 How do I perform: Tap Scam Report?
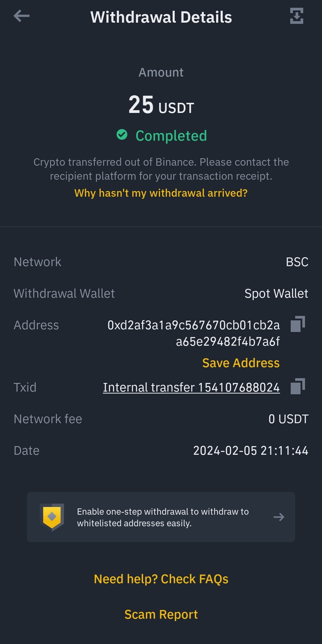tap(161, 614)
